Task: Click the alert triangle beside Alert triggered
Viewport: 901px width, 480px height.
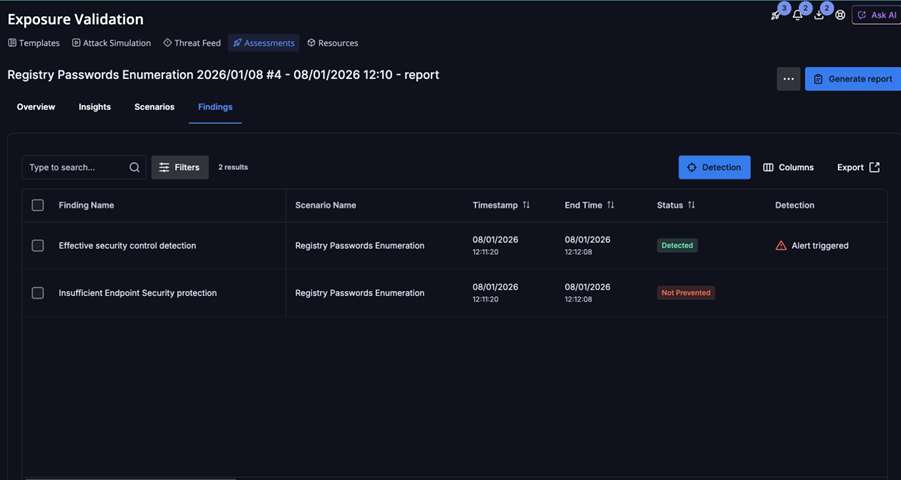Action: [781, 246]
